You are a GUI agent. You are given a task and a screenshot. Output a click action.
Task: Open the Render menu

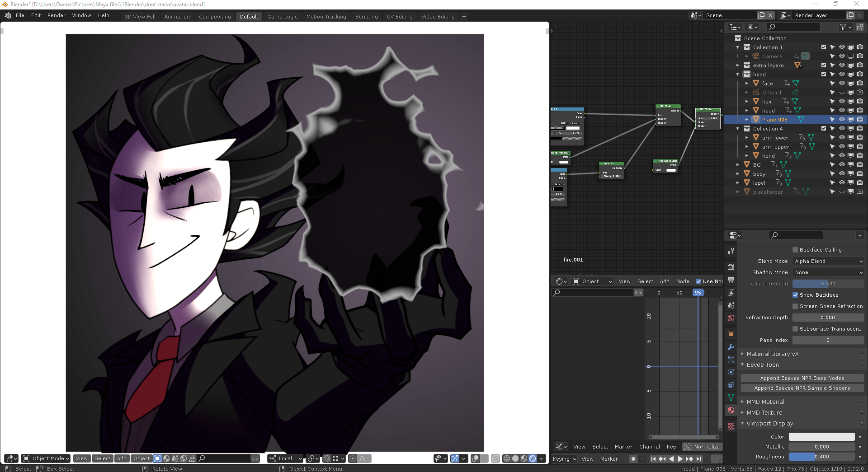(57, 15)
